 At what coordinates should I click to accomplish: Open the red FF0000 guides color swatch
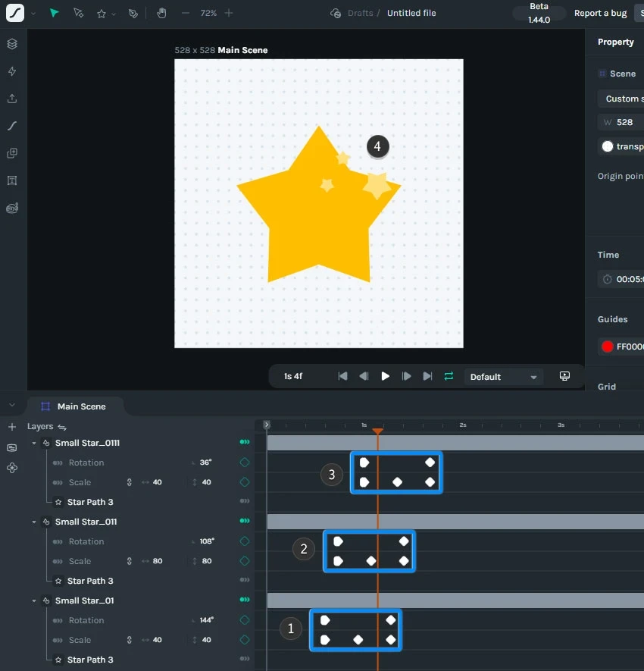click(607, 346)
